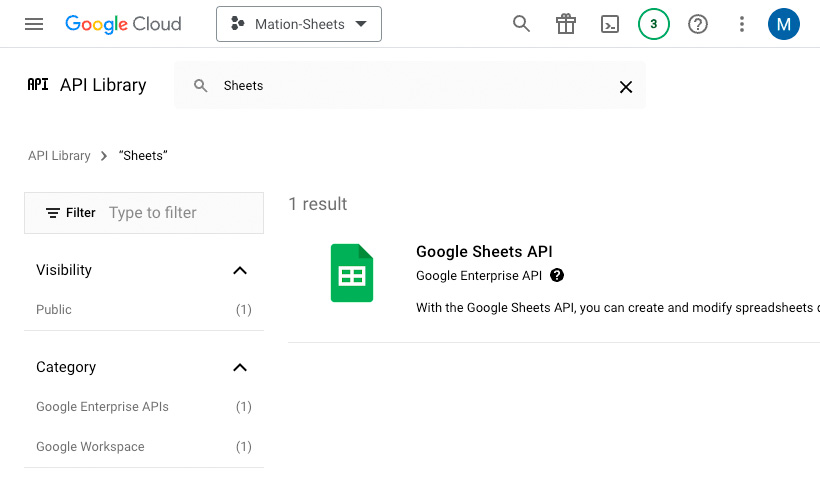Open the help question mark icon

698,24
